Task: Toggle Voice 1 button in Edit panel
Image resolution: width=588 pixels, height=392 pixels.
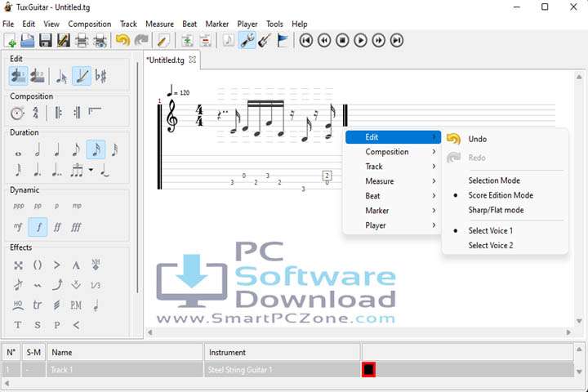Action: coord(18,76)
